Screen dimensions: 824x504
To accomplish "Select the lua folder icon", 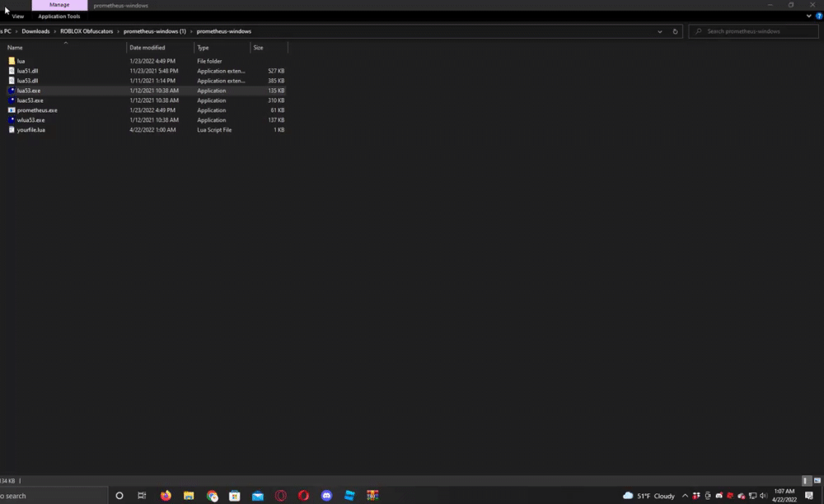I will tap(12, 61).
